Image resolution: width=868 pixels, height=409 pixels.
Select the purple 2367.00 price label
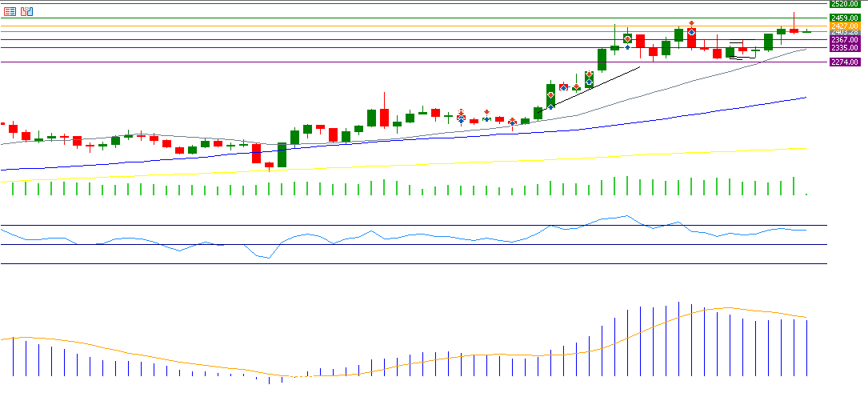click(845, 39)
